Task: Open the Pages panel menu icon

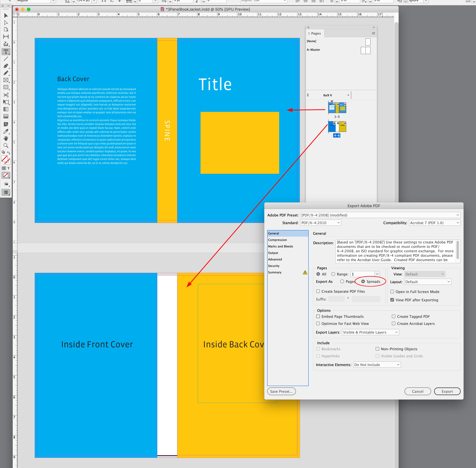Action: [373, 33]
